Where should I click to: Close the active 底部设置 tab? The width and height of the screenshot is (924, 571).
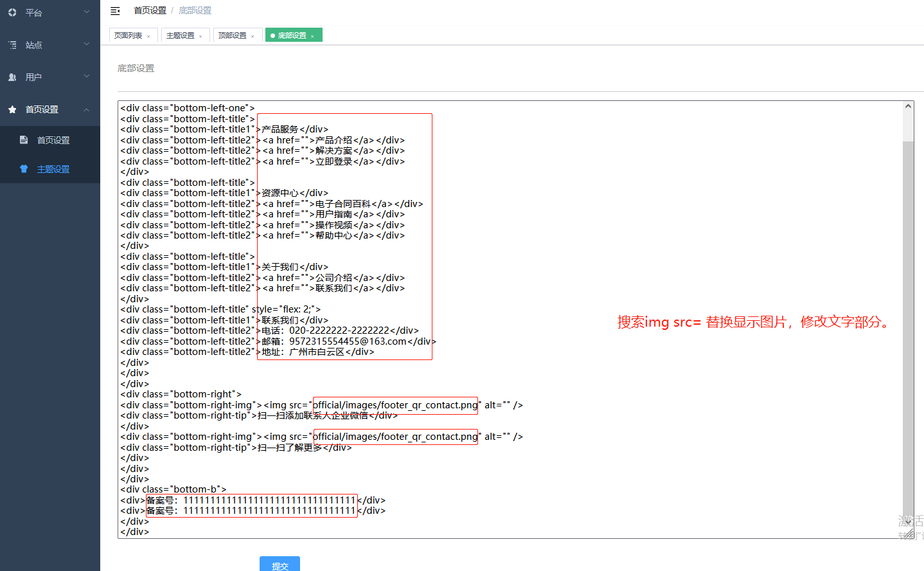[x=312, y=36]
